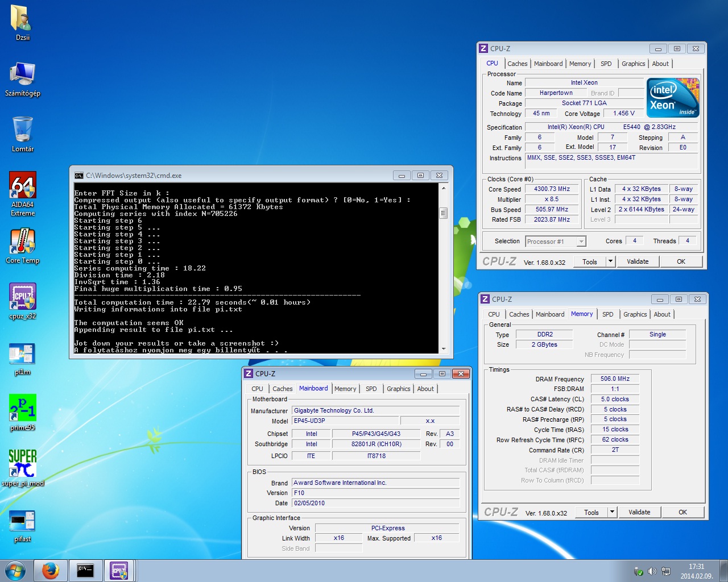The width and height of the screenshot is (728, 582).
Task: Click the Z logo of the CPU-Z Mainboard window
Action: point(249,373)
